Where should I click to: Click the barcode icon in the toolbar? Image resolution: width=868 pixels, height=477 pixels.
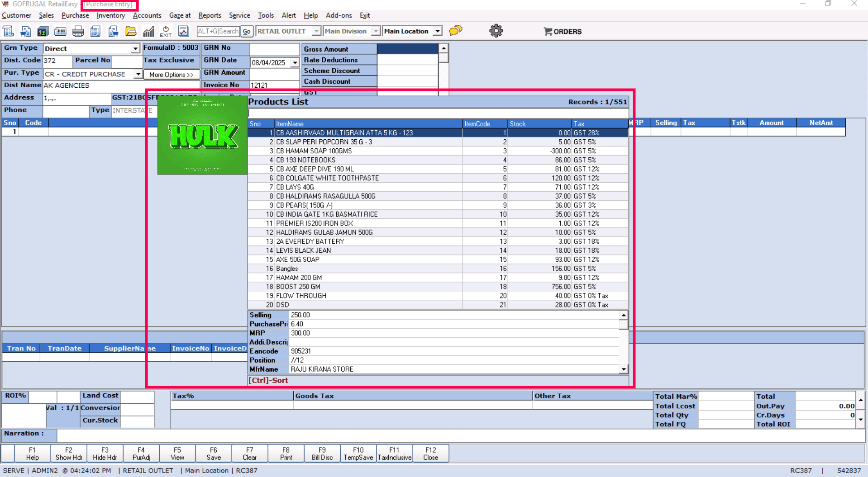(60, 31)
